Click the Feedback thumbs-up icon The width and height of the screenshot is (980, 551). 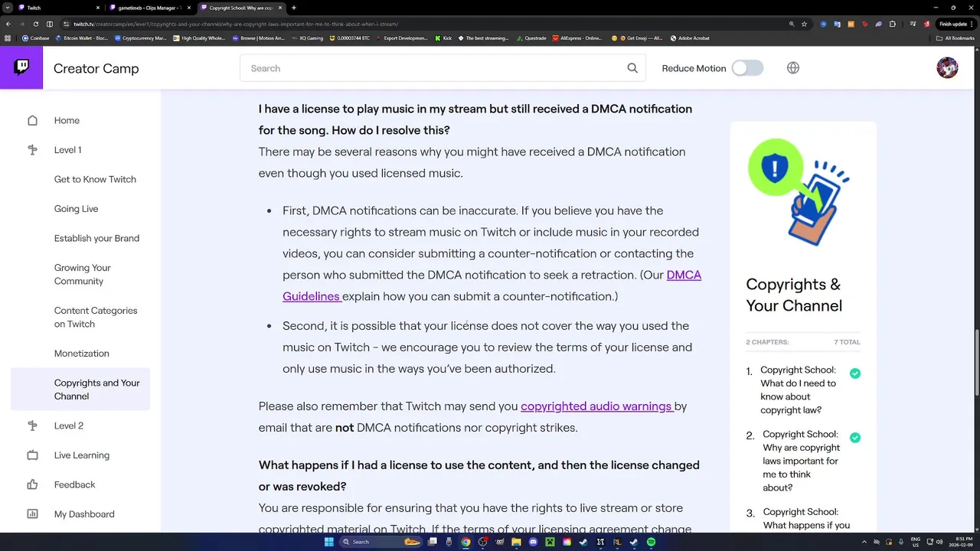click(x=32, y=484)
